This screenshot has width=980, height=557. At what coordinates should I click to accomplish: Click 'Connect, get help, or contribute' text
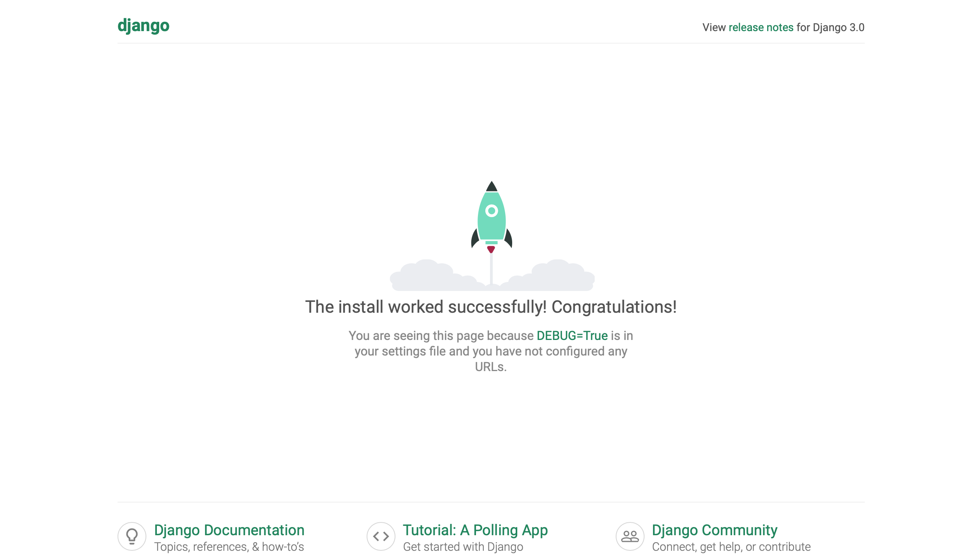coord(731,546)
